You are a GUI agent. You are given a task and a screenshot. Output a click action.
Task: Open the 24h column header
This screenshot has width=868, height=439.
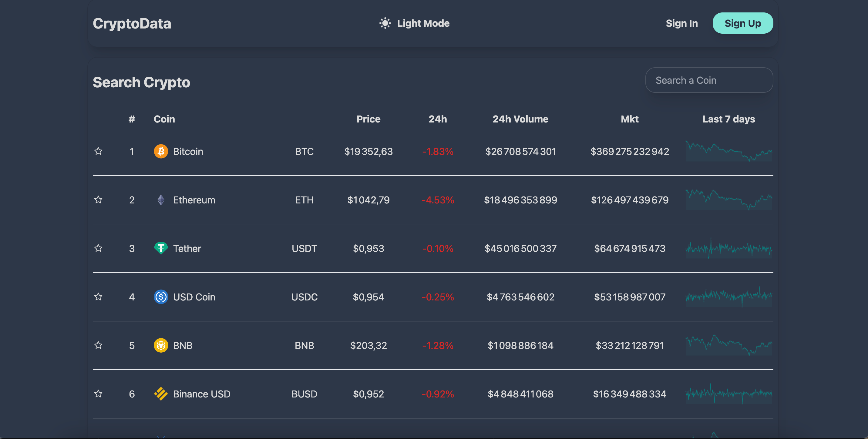pos(438,119)
